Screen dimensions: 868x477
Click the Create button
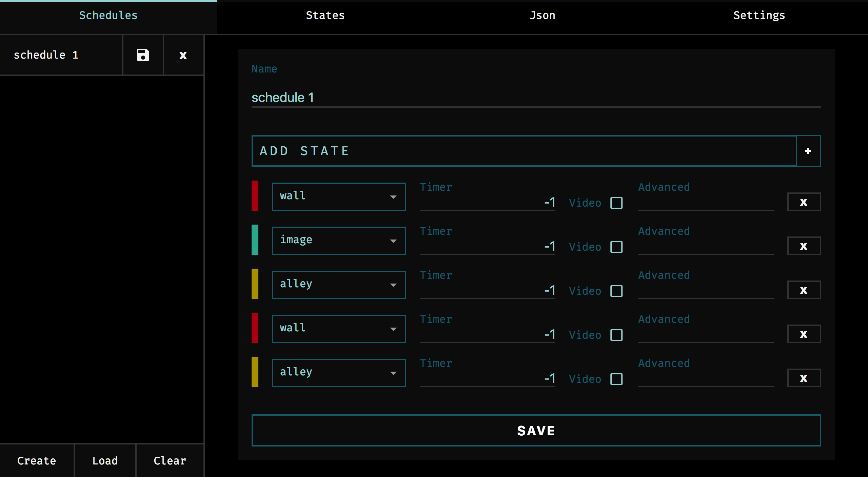37,461
